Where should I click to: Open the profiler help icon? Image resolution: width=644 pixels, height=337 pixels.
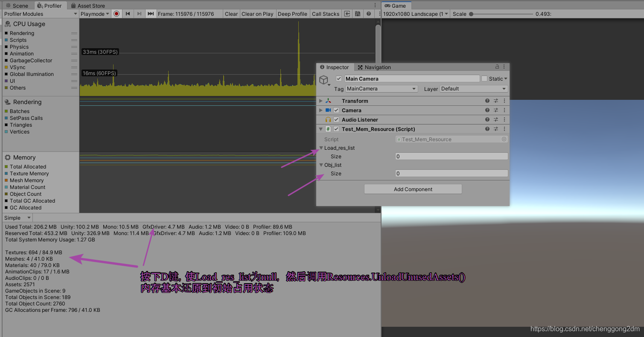(368, 14)
